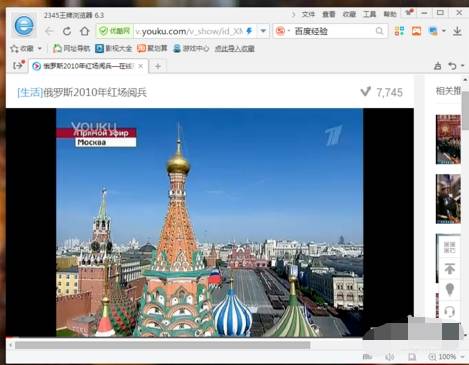Close the 俄罗斯2010年红场阅兵 tab
Image resolution: width=469 pixels, height=365 pixels.
click(x=141, y=66)
